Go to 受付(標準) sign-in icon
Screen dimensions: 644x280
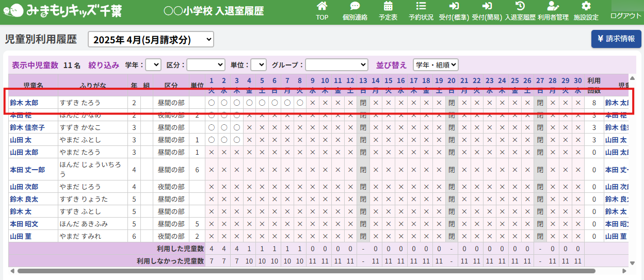(454, 7)
